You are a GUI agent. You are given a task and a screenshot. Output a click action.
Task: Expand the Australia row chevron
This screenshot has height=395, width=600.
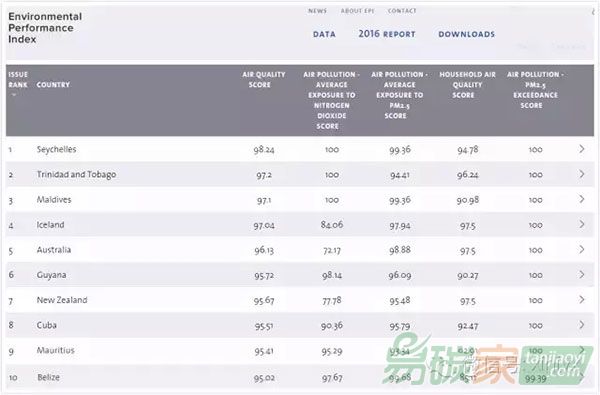[582, 250]
